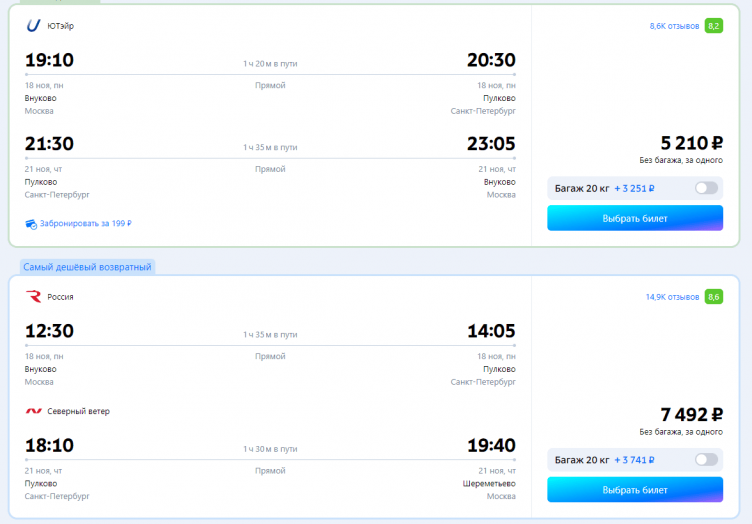Click the 21:30 return departure time
Screen dimensions: 752x524
(x=49, y=144)
